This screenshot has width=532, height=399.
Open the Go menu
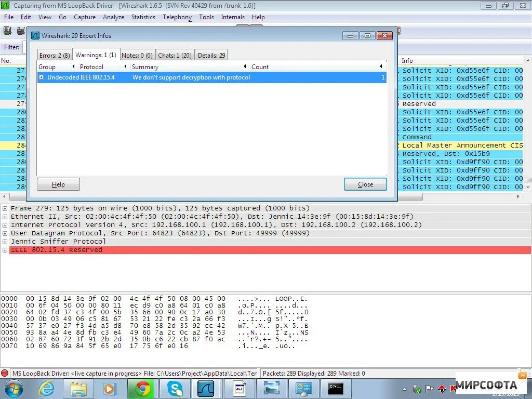62,17
